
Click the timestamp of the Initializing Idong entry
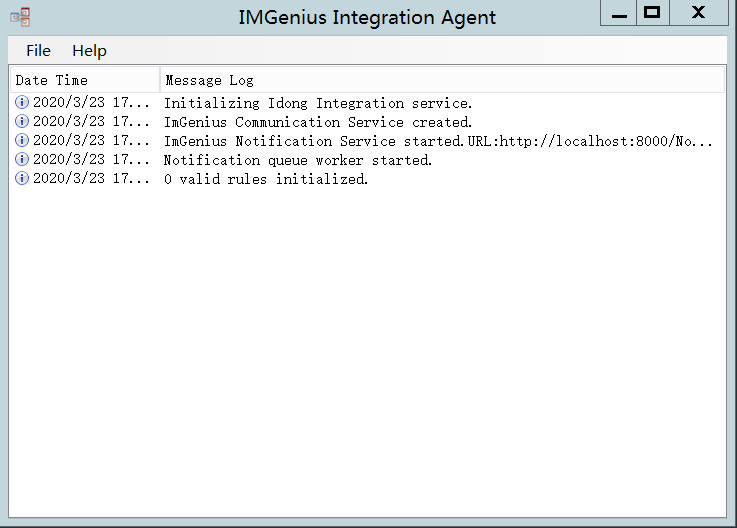point(91,103)
